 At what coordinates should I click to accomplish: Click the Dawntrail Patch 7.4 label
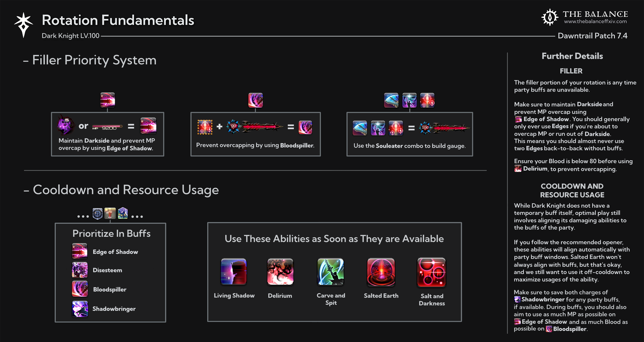pos(592,36)
